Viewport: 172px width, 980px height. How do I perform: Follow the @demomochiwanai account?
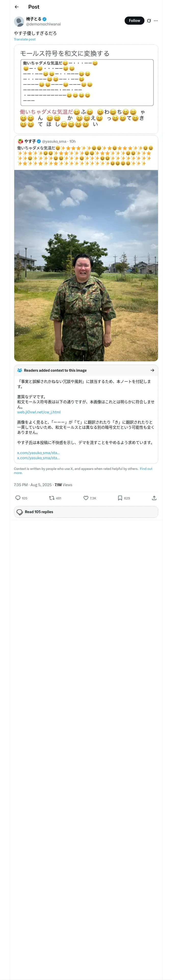(134, 21)
